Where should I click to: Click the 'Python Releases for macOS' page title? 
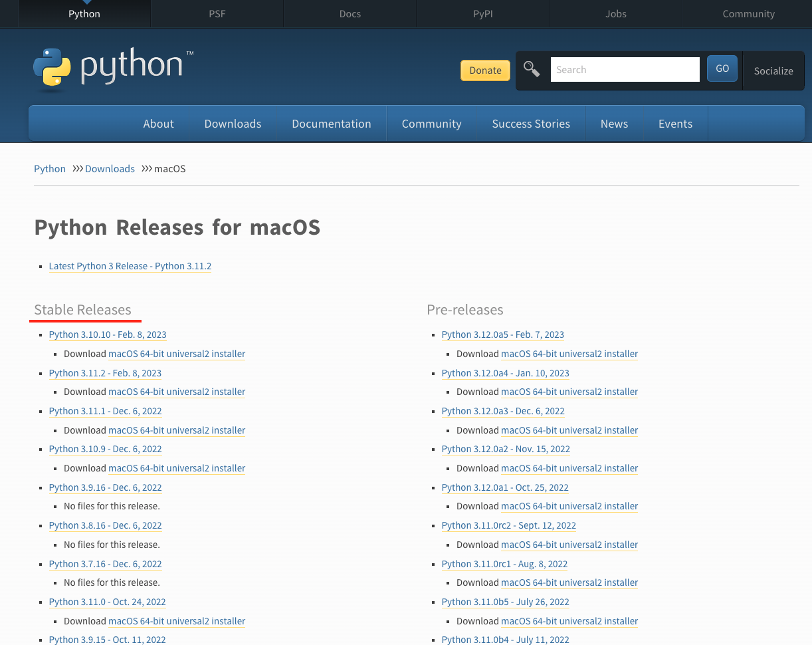pyautogui.click(x=177, y=227)
